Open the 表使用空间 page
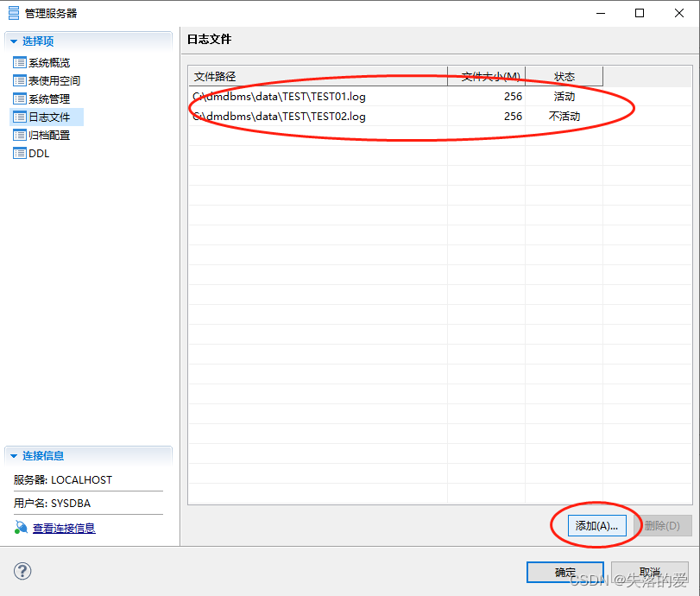This screenshot has height=596, width=700. [54, 81]
